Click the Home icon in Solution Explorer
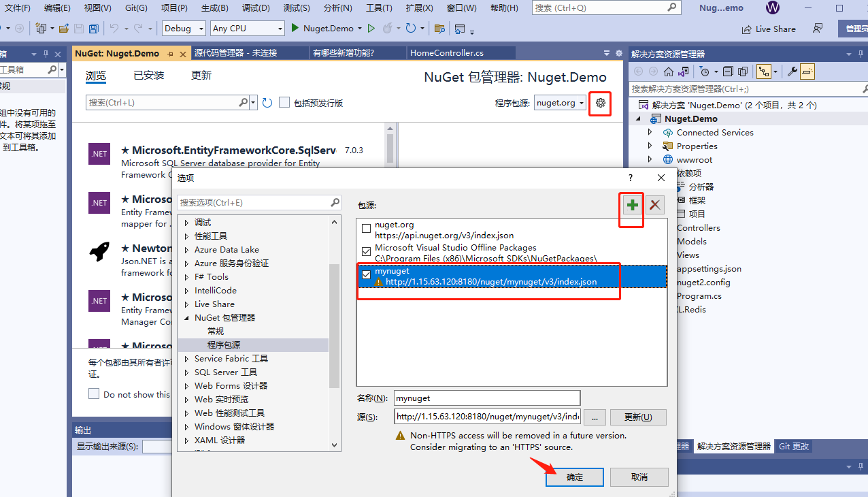Image resolution: width=868 pixels, height=497 pixels. point(669,71)
